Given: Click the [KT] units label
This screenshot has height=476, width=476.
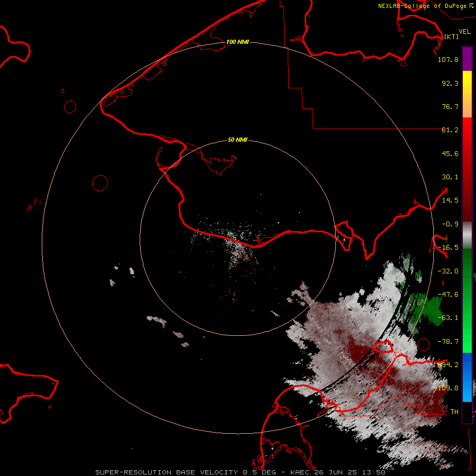Looking at the screenshot, I should [x=451, y=36].
